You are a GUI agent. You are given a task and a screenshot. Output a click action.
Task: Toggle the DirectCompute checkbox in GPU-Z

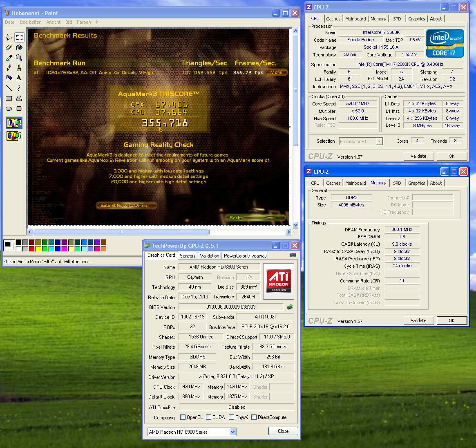(254, 417)
